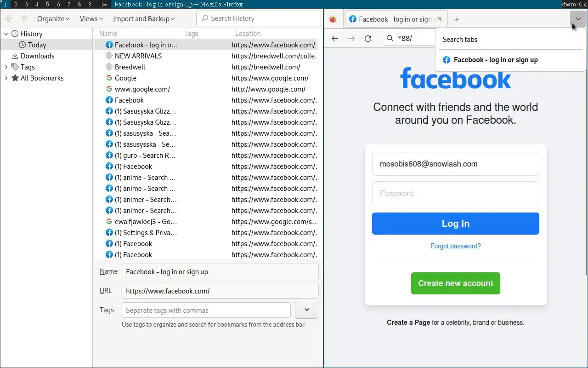Choose Facebook tab in the tabs list
The width and height of the screenshot is (588, 368).
pos(511,60)
